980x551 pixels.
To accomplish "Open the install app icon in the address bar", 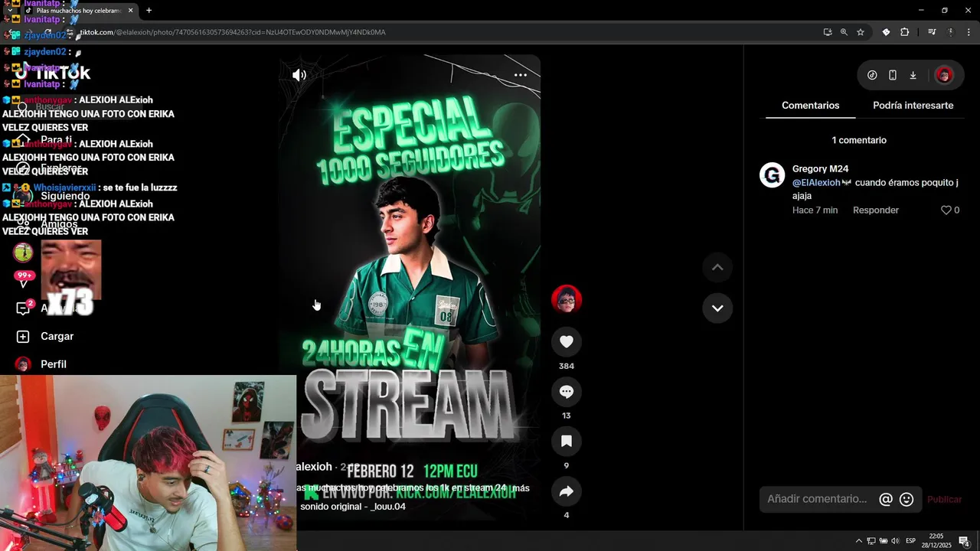I will coord(828,32).
